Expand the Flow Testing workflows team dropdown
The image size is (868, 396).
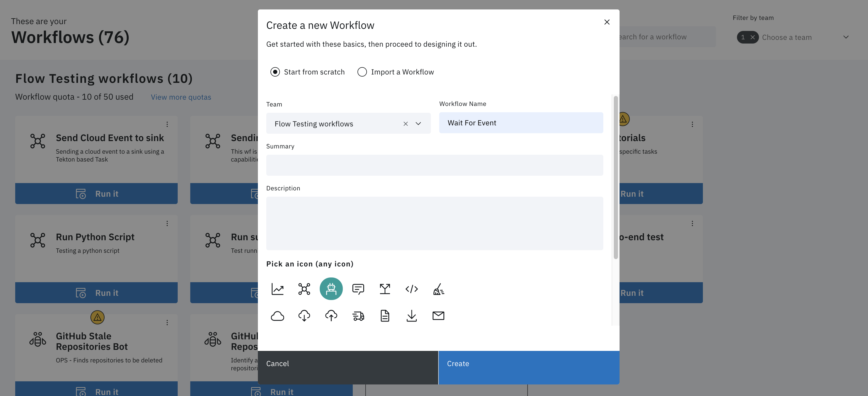tap(419, 123)
